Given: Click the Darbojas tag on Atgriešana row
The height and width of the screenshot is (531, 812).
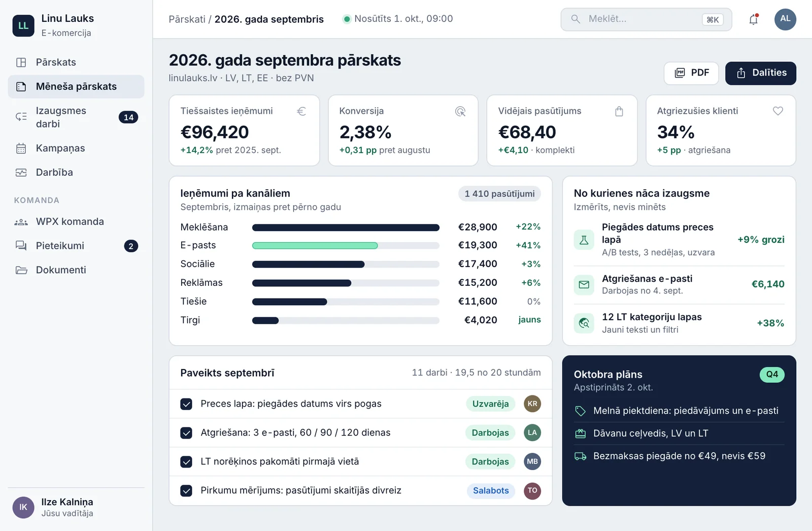Looking at the screenshot, I should [490, 433].
